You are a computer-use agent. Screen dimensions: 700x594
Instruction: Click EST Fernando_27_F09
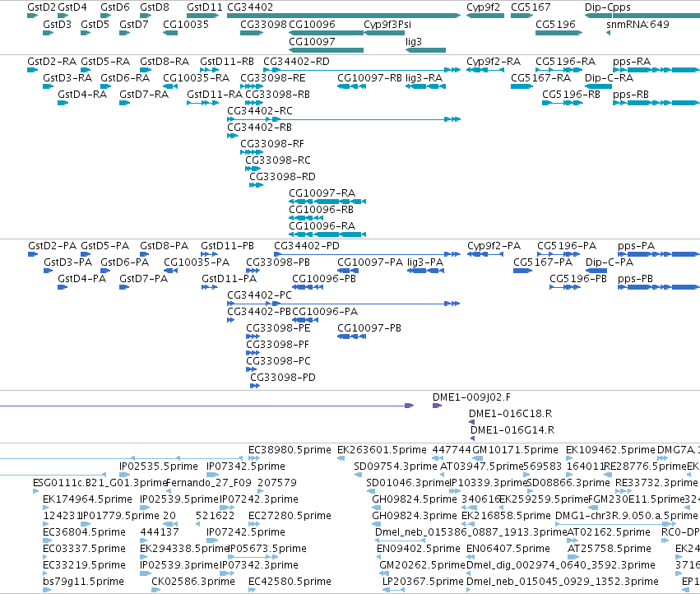click(208, 483)
